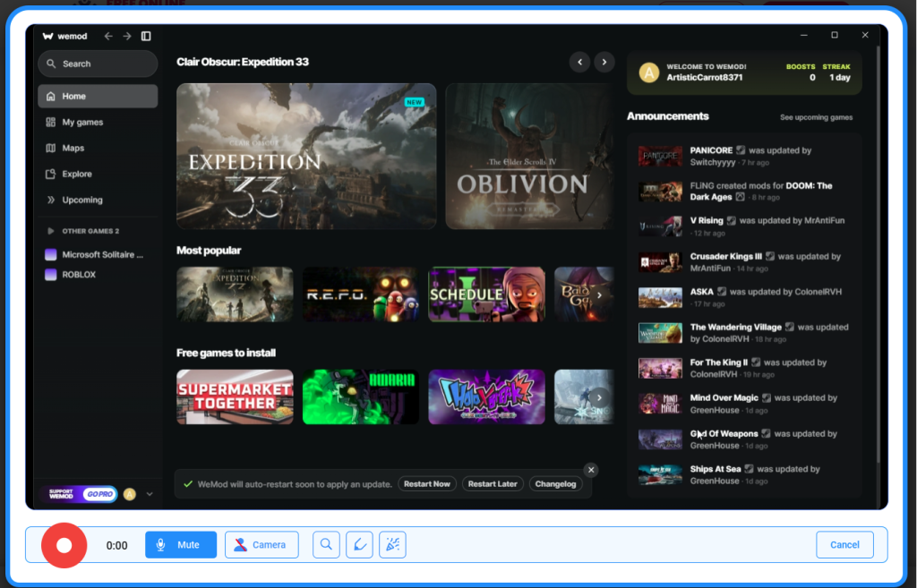This screenshot has height=588, width=917.
Task: Open See upcoming games link
Action: click(x=817, y=117)
